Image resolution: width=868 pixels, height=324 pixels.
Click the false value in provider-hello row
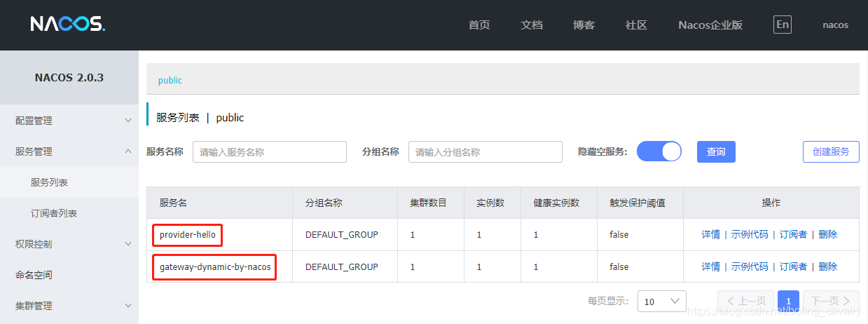point(619,234)
